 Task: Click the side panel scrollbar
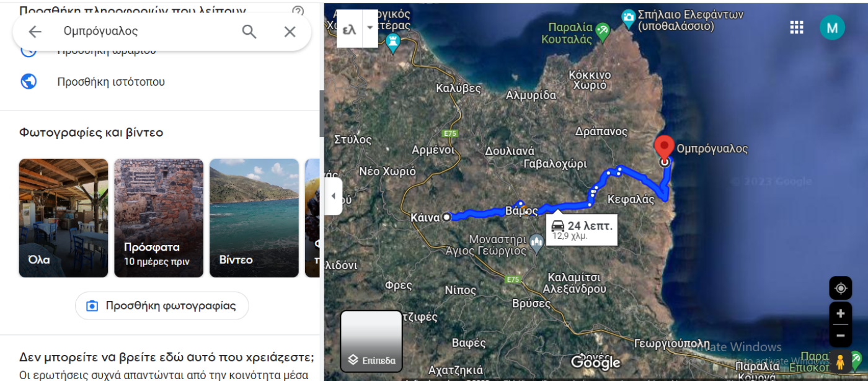click(322, 114)
